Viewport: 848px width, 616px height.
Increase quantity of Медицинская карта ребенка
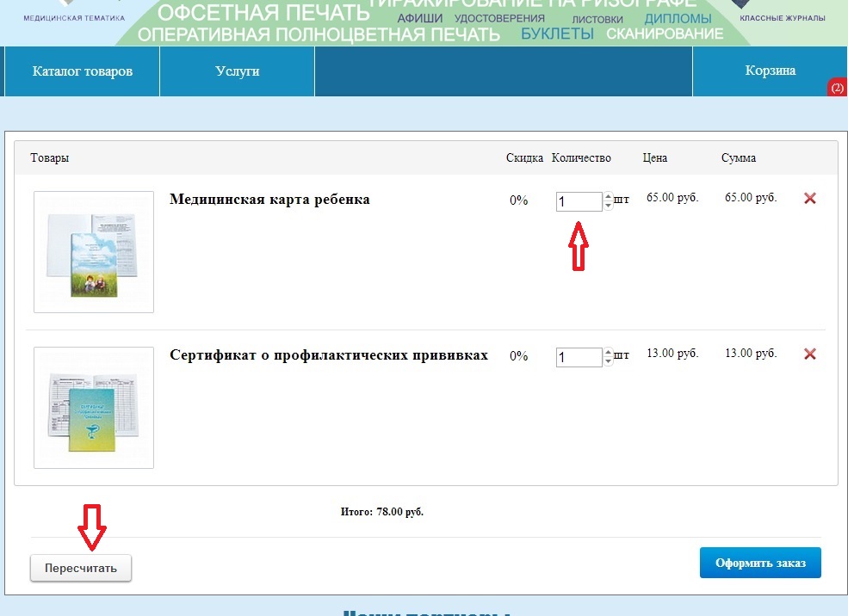tap(609, 197)
